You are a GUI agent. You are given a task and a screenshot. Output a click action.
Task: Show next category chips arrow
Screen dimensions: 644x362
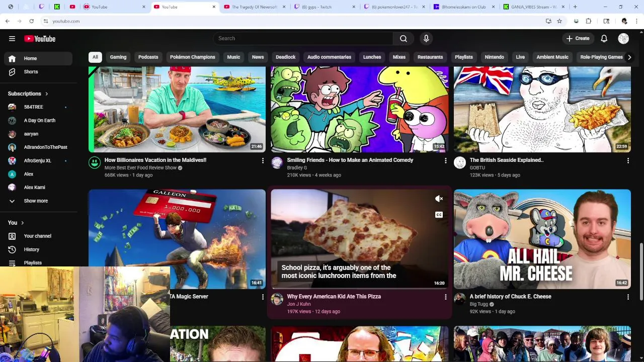tap(629, 57)
